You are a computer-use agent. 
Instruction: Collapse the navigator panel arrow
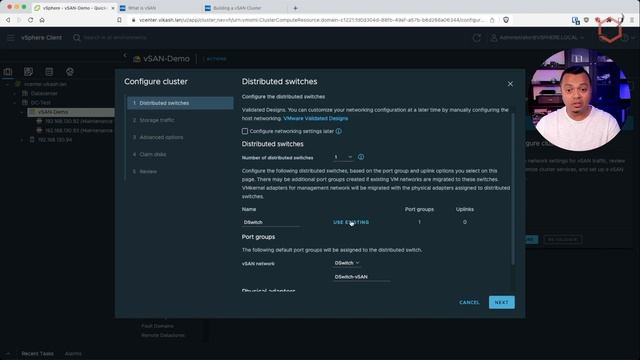(125, 55)
